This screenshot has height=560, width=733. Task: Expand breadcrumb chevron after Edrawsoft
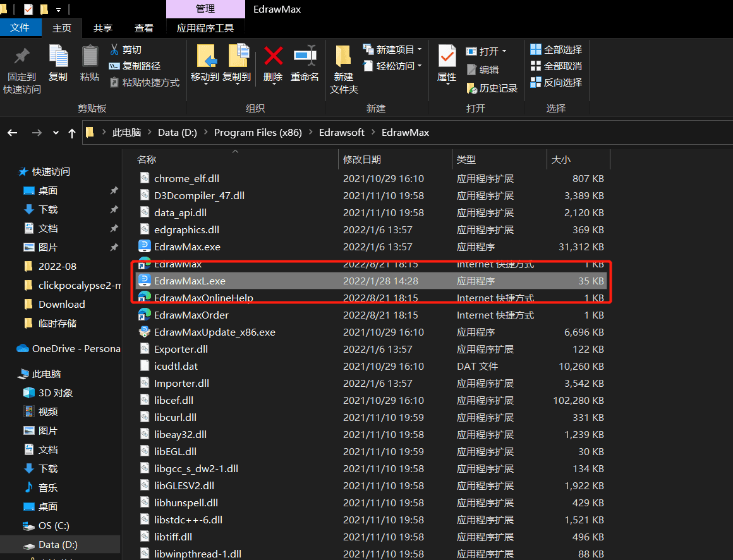pos(373,132)
